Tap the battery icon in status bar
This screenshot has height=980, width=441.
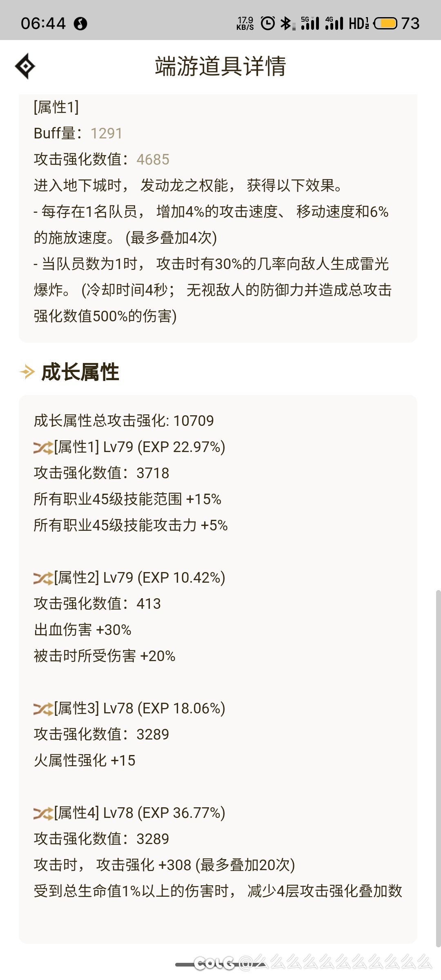(385, 23)
